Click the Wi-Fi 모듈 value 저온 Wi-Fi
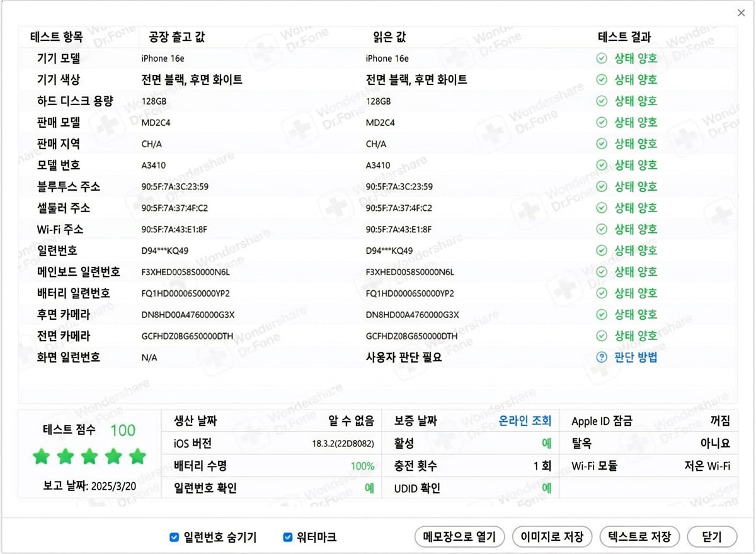Viewport: 756px width, 554px height. click(x=707, y=466)
